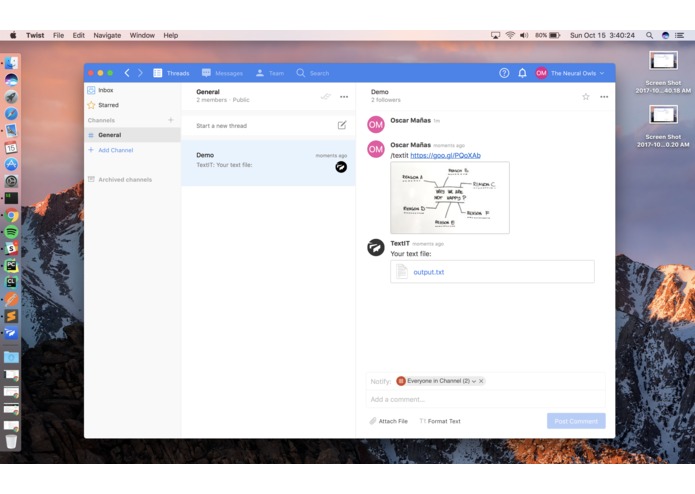Click the output.txt file icon

point(402,271)
